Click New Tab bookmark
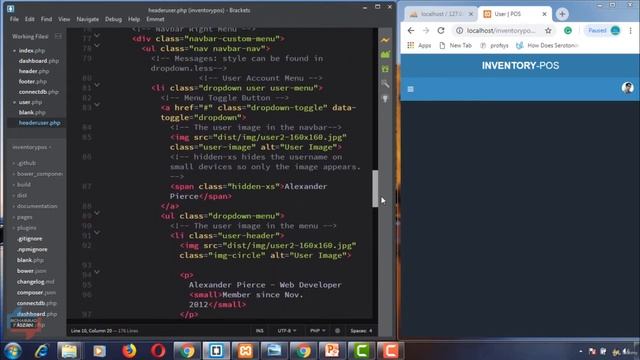Viewport: 640px width, 360px height. 456,45
